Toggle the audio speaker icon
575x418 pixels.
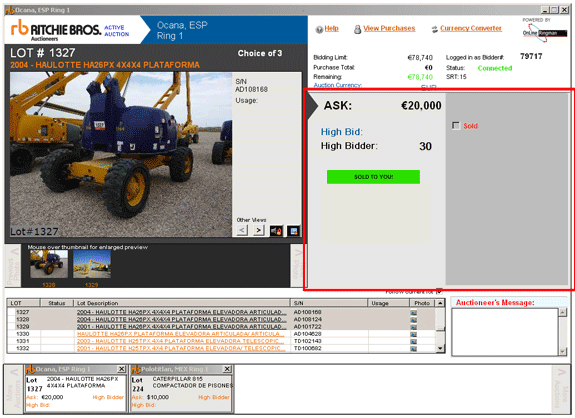coord(276,231)
